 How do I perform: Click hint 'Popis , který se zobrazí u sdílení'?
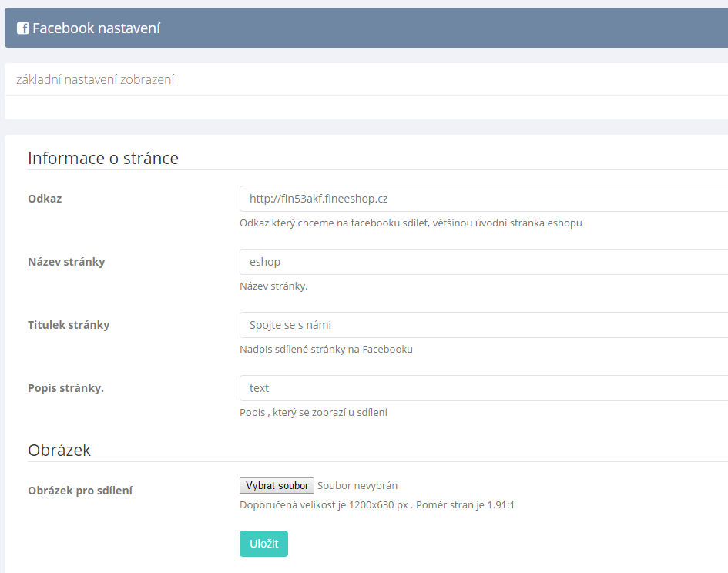[x=314, y=412]
